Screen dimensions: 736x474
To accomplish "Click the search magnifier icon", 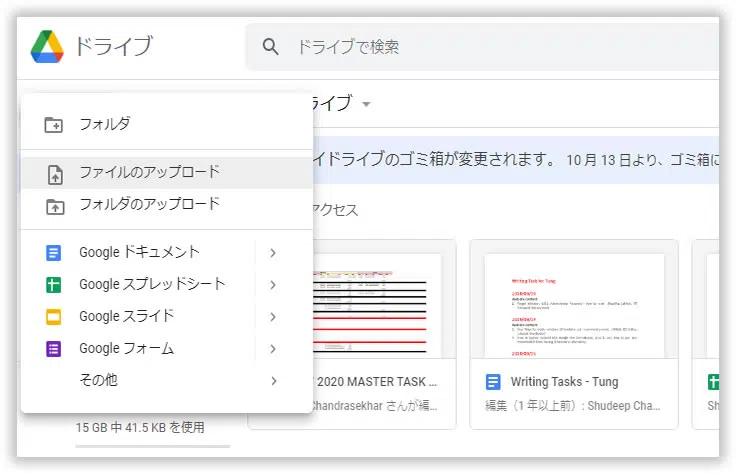I will click(270, 46).
